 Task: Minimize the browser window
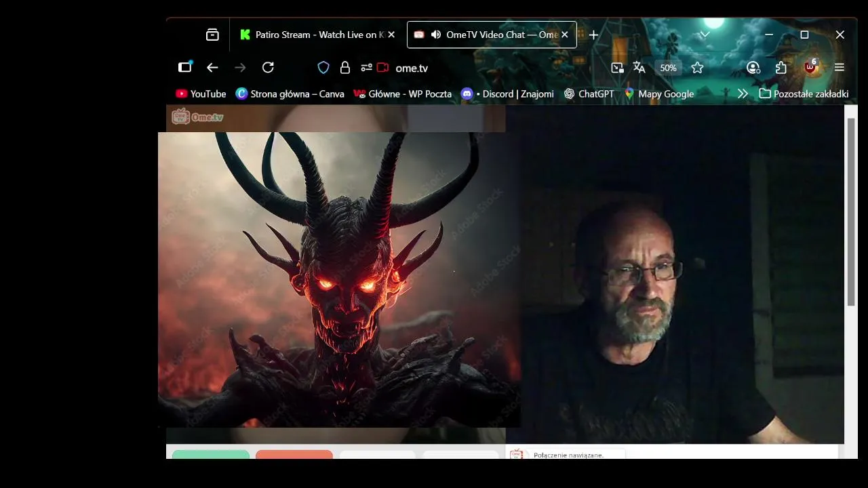[x=769, y=35]
